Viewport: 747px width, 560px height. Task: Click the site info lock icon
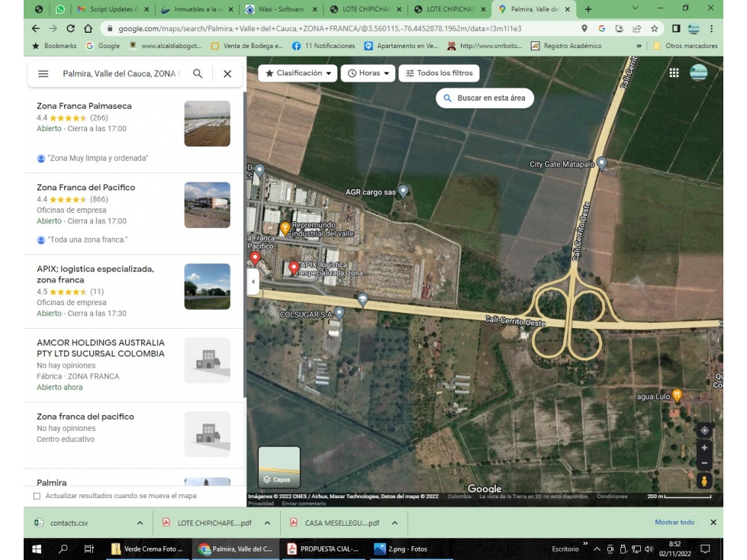[x=110, y=28]
